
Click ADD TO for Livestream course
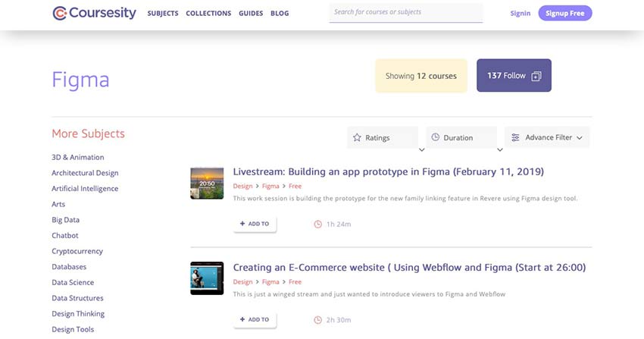255,224
